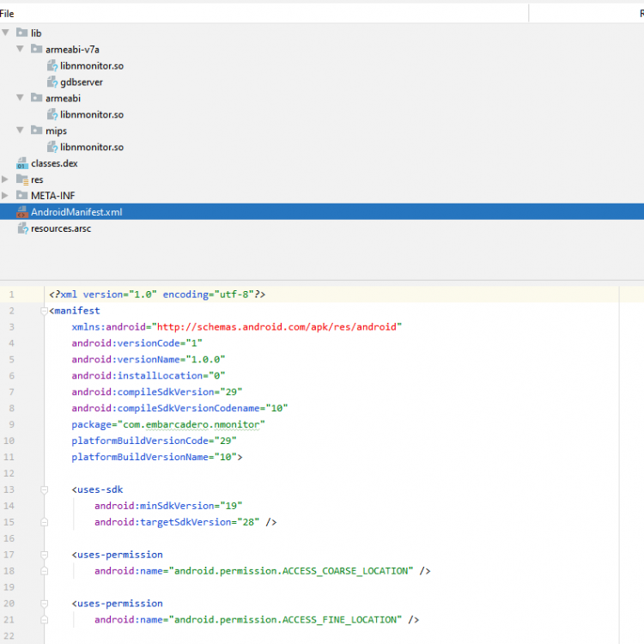The width and height of the screenshot is (644, 644).
Task: Click line number 22 in the gutter
Action: point(9,636)
